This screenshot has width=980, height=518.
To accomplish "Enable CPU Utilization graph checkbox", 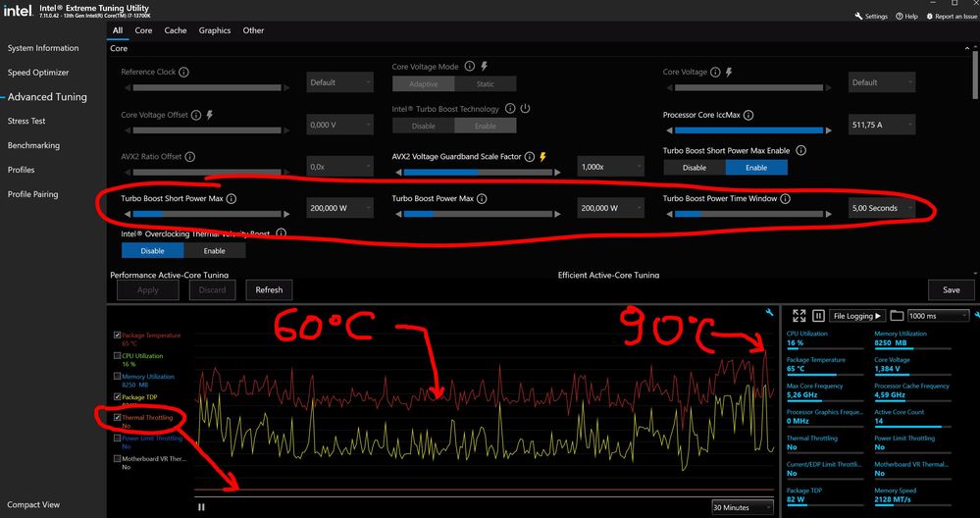I will pos(118,356).
